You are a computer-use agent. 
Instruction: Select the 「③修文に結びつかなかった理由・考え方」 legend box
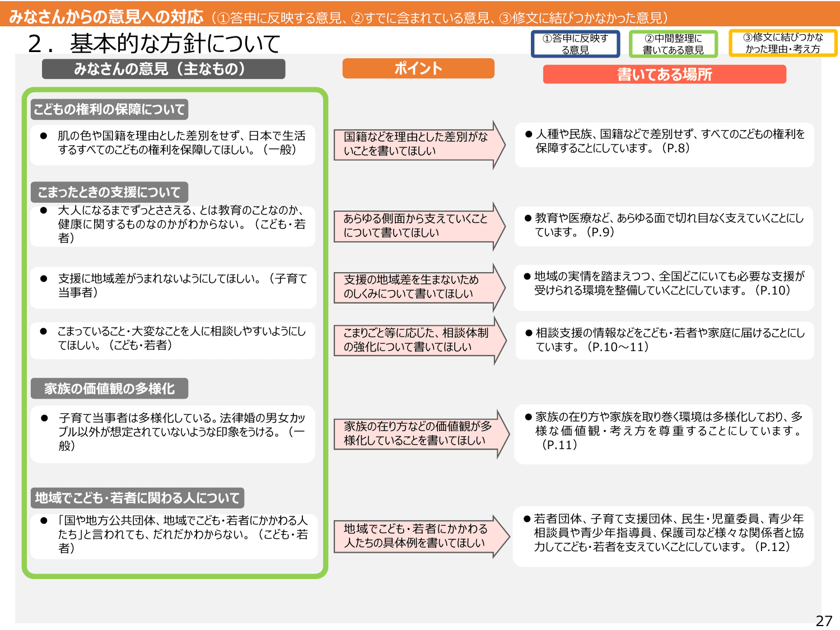(780, 45)
